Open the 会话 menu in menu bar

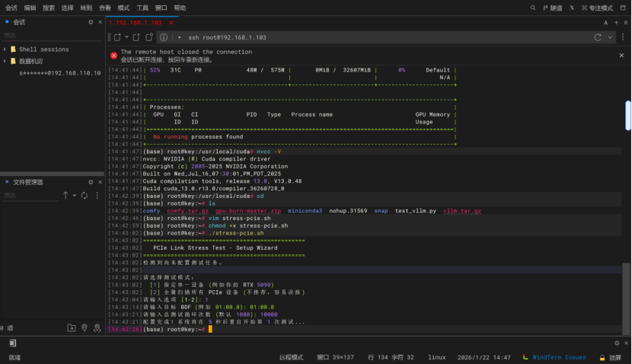click(x=11, y=8)
